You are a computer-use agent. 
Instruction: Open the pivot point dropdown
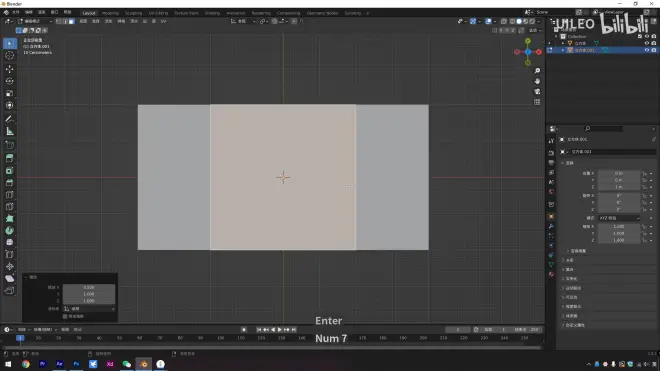point(263,21)
